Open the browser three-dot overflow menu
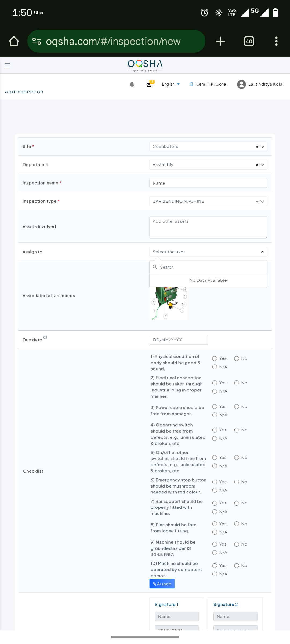290x644 pixels. (276, 41)
